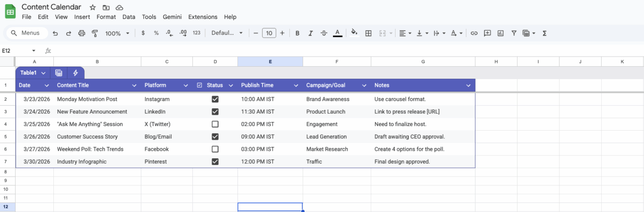Check status box for Ask Me Anything Session
This screenshot has width=644, height=212.
[215, 124]
